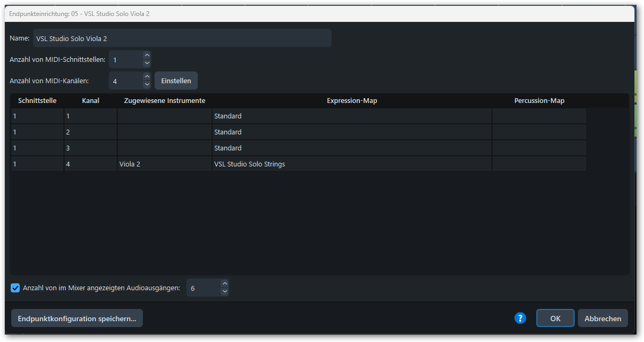Cancel with the Abbrechen button
The image size is (644, 342).
603,318
